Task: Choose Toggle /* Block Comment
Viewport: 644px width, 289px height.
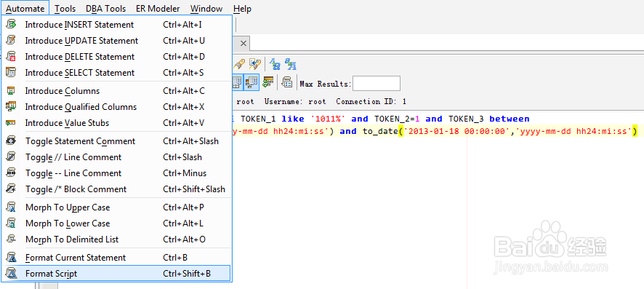Action: tap(116, 189)
